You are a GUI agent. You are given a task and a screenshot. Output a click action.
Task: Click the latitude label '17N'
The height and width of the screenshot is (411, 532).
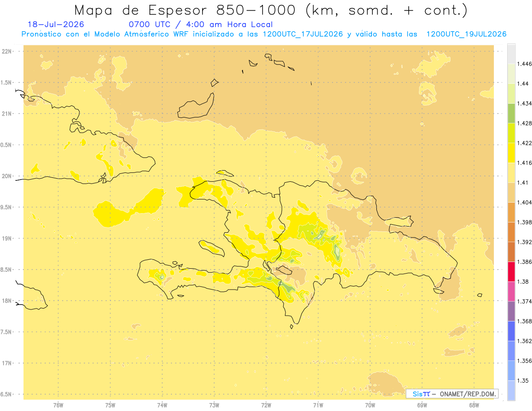(x=7, y=363)
